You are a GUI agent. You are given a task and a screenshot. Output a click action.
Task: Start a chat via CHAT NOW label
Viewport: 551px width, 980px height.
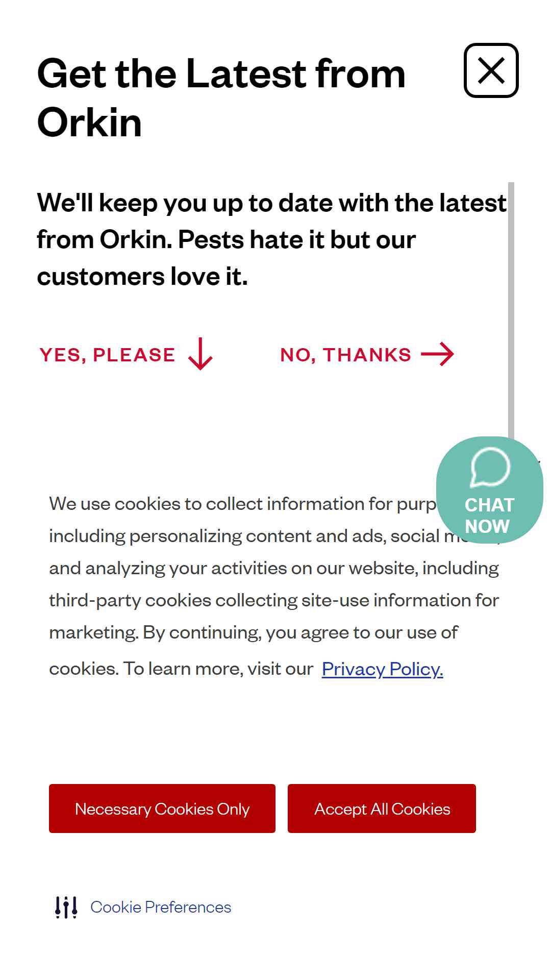(x=489, y=516)
